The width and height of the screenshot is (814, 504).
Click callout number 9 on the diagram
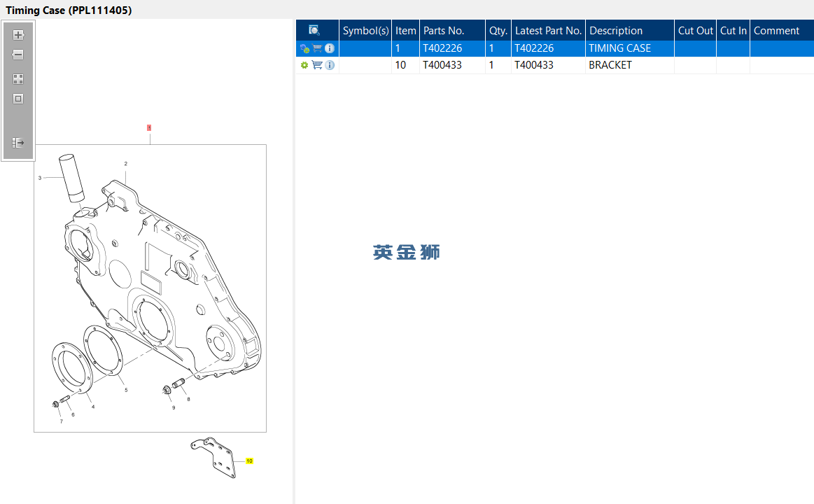pyautogui.click(x=174, y=407)
